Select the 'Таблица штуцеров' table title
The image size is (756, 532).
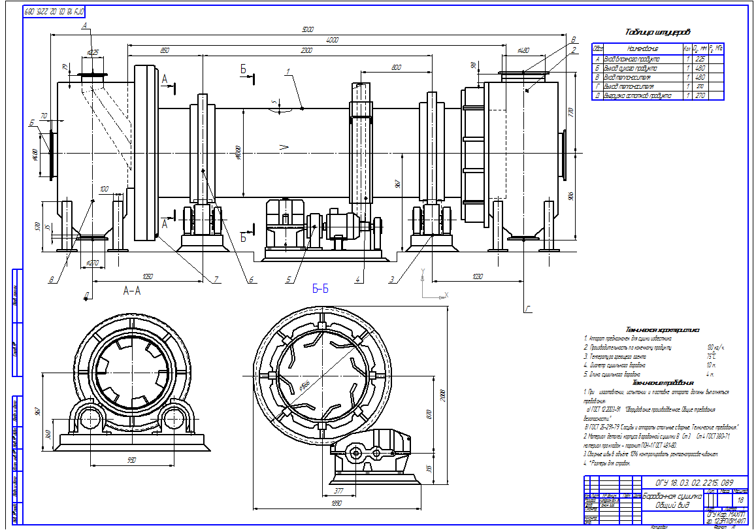point(657,31)
